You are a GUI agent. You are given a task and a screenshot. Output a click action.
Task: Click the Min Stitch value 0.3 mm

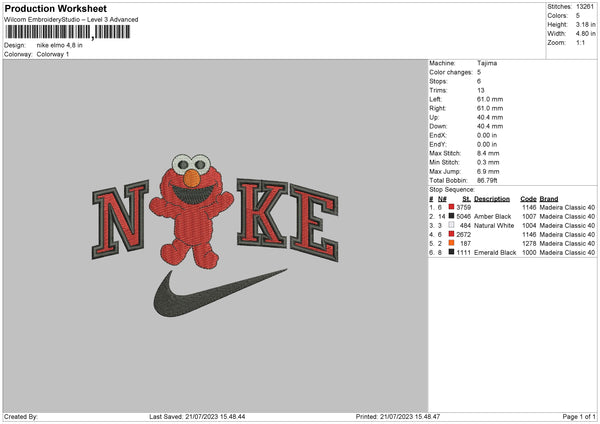pyautogui.click(x=488, y=162)
